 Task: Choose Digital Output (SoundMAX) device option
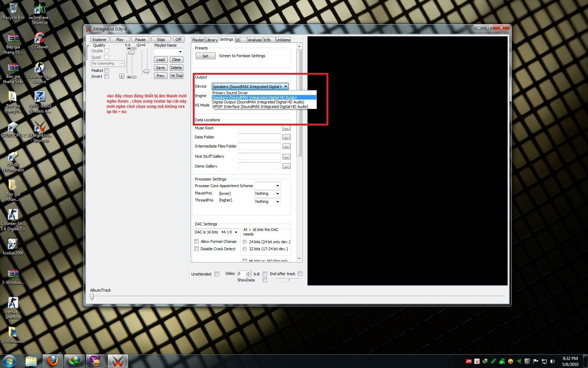pos(264,102)
